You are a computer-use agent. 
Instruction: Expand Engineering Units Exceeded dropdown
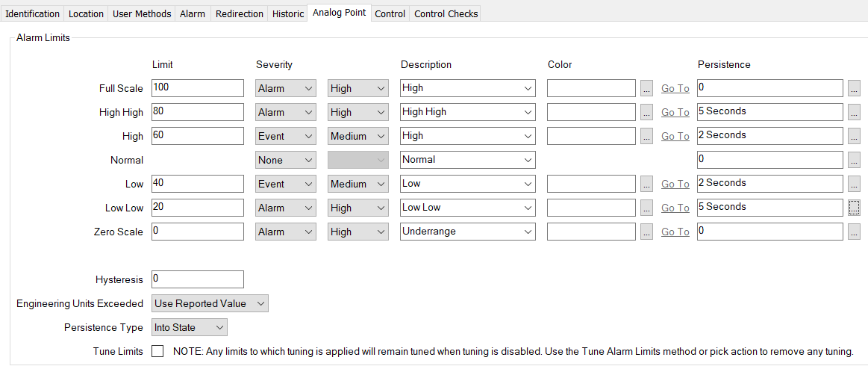(210, 304)
